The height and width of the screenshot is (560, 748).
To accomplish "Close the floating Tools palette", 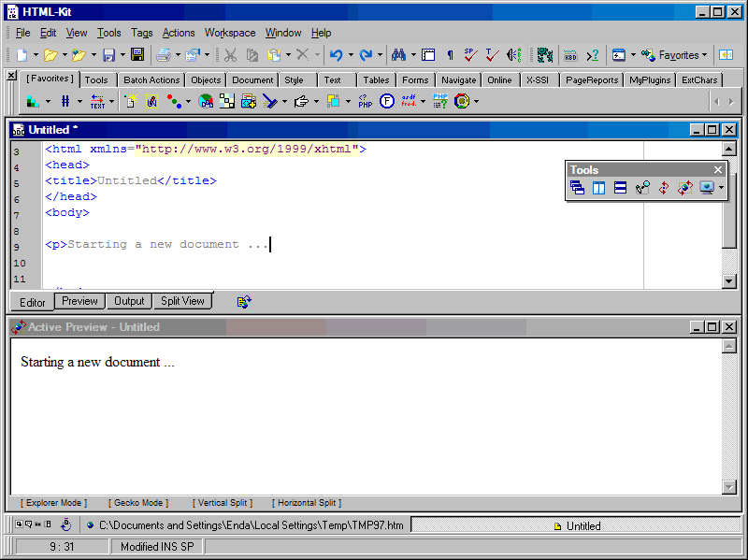I will [718, 170].
